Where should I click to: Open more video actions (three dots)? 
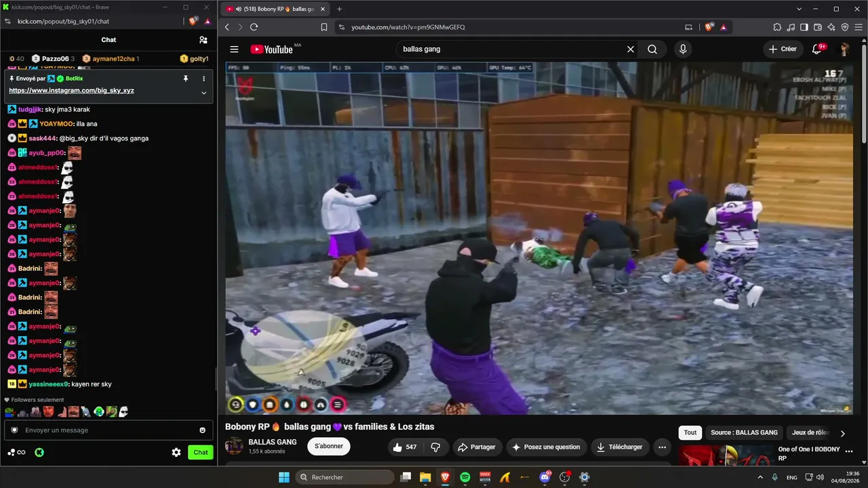coord(662,447)
